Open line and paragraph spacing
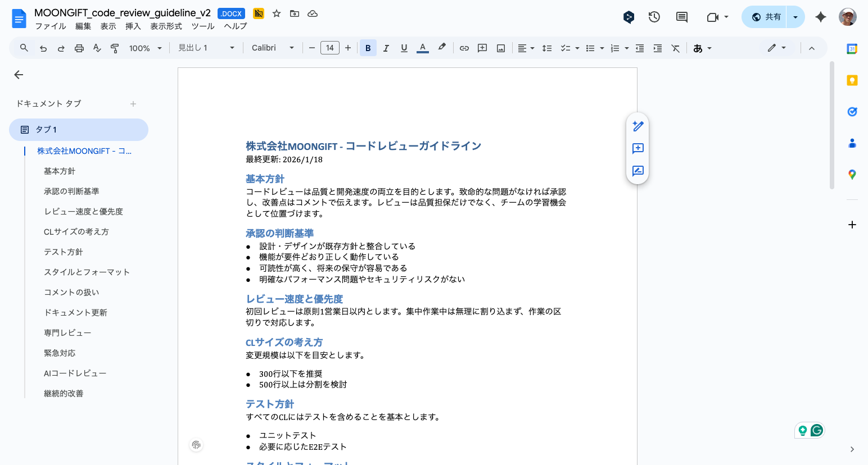Screen dimensions: 868x465 [x=546, y=48]
